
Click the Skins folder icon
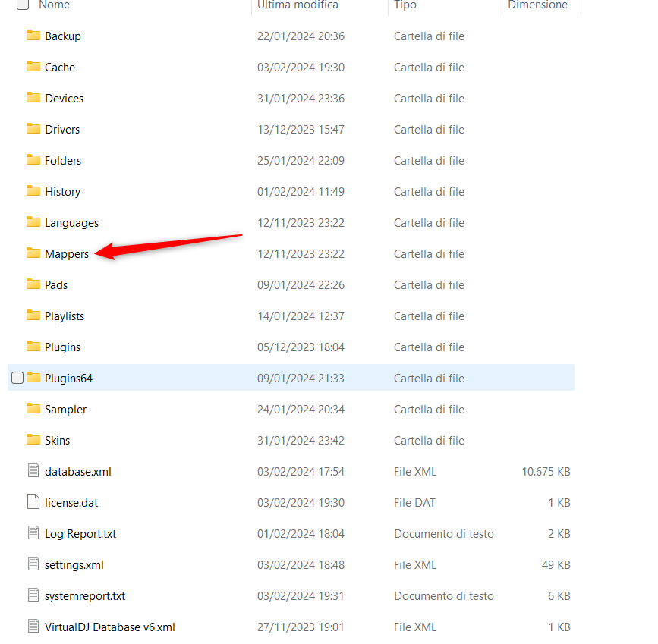33,439
